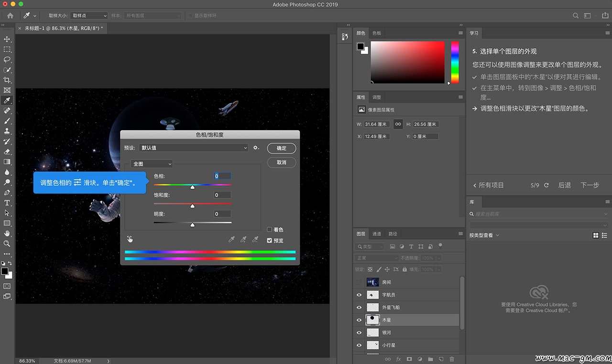Hide the 外星飞船 layer
The width and height of the screenshot is (612, 364).
point(359,308)
